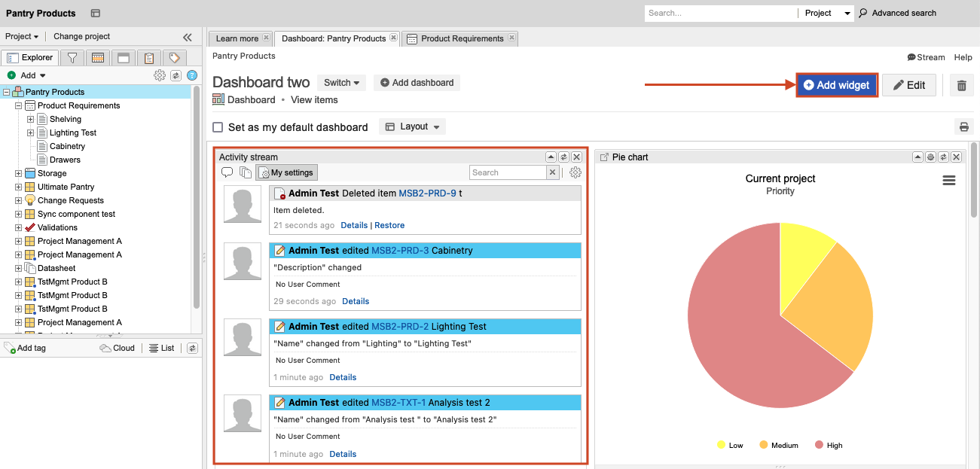
Task: Open the Learn more tab
Action: coord(237,38)
